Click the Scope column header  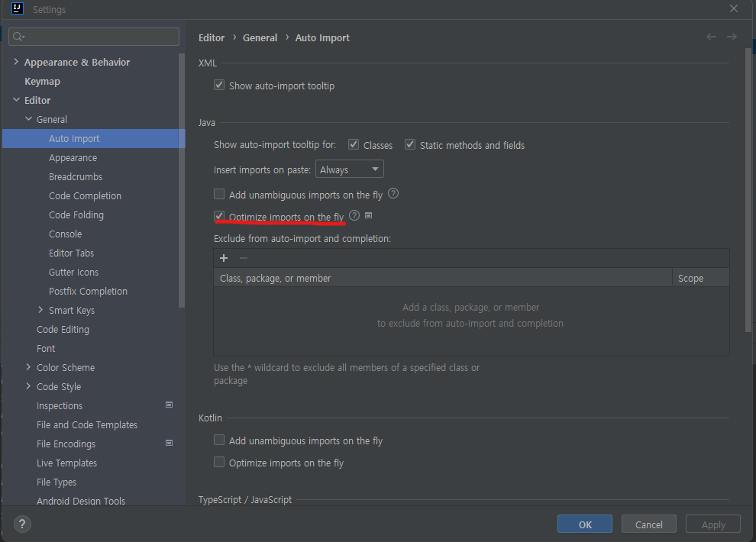click(x=701, y=278)
